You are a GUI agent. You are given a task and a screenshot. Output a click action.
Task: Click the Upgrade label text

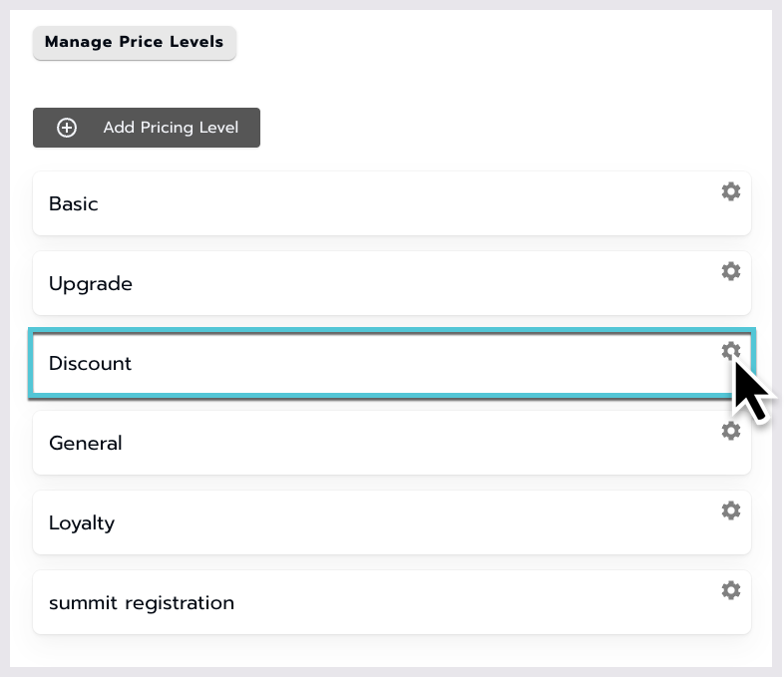pos(91,284)
